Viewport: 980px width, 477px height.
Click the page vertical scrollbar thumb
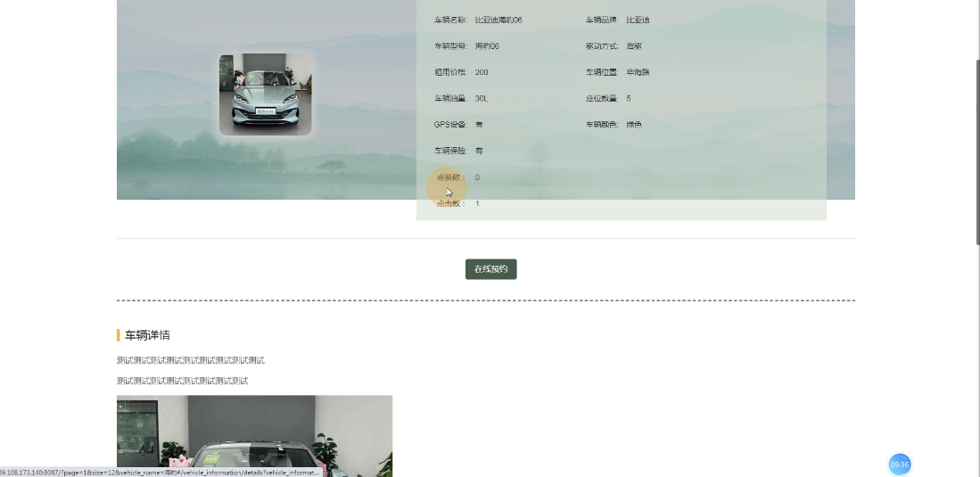(977, 152)
